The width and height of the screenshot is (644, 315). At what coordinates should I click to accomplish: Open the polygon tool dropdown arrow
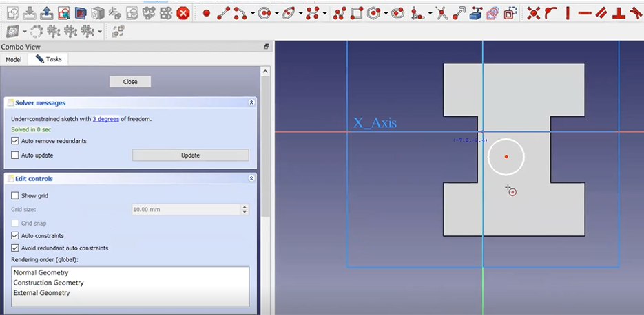386,14
